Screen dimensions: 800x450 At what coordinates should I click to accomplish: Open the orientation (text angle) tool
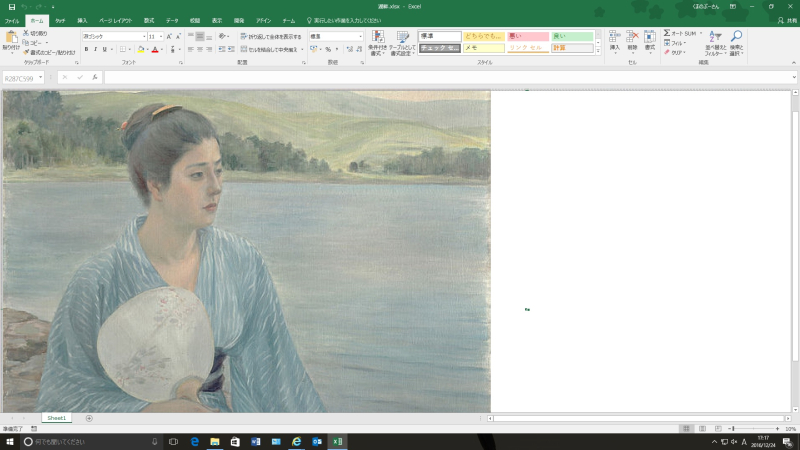tap(222, 36)
